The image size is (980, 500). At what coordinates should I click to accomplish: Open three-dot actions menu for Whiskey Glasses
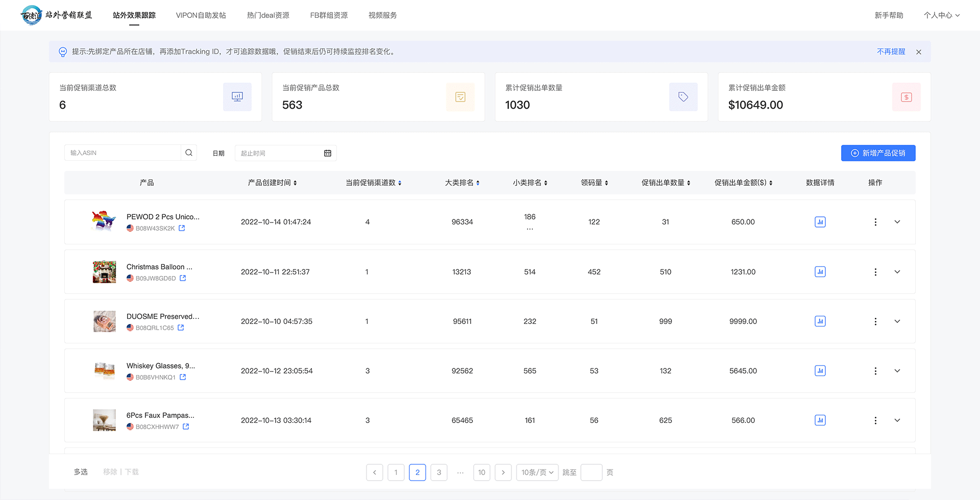875,371
